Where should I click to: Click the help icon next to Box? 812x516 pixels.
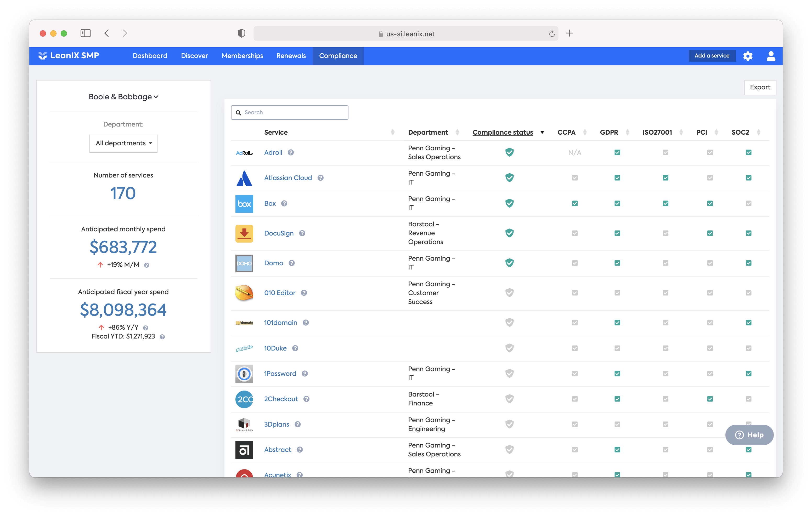pos(284,203)
